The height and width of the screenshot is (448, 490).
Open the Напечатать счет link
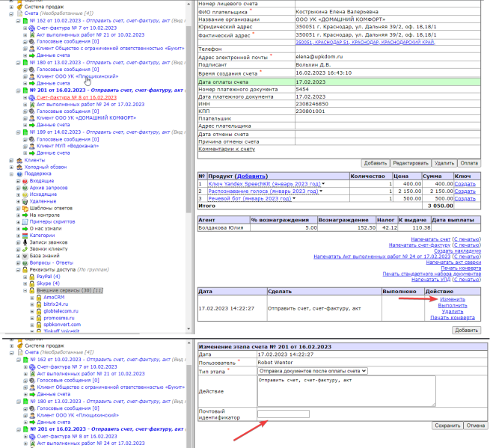[x=431, y=239]
